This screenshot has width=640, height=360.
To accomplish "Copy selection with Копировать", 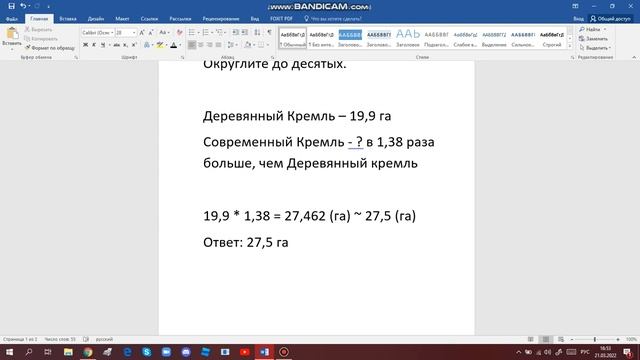I will [41, 39].
